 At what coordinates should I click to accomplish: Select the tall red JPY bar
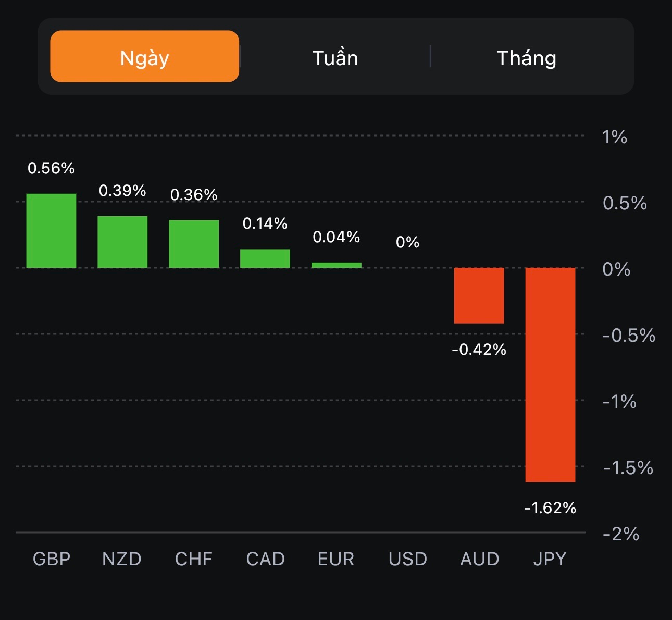(x=550, y=375)
